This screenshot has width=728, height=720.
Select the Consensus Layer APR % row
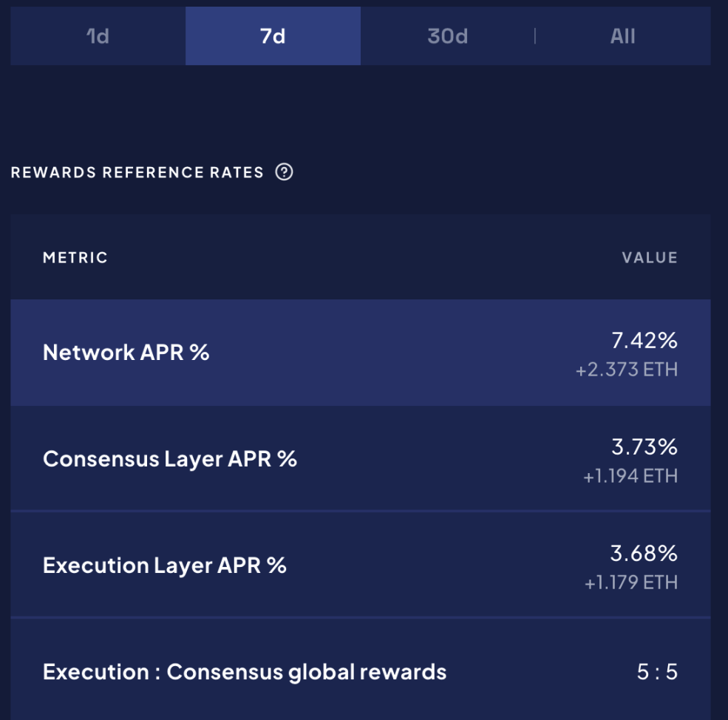pos(360,458)
